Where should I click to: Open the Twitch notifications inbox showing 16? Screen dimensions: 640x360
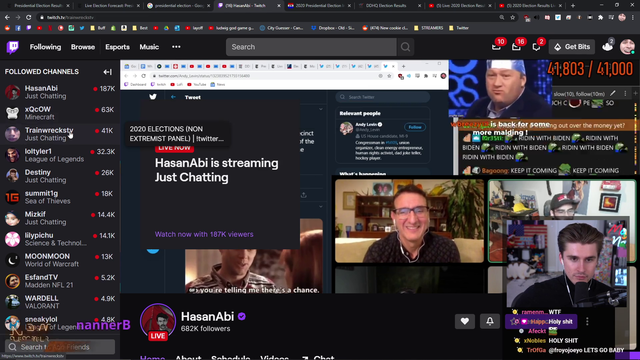click(x=516, y=47)
